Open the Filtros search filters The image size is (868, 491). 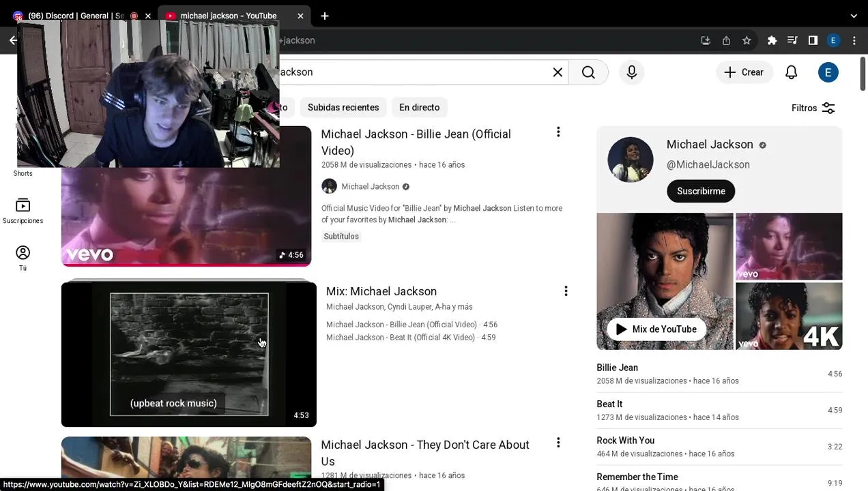[813, 108]
